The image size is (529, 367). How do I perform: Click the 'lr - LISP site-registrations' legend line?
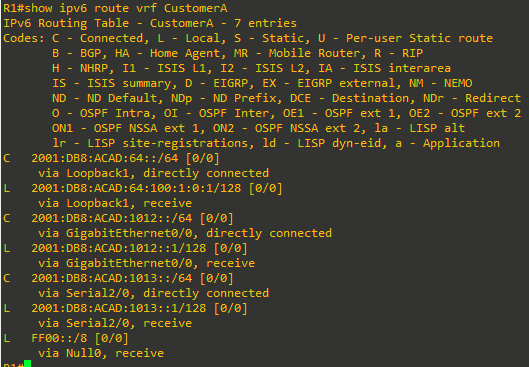pyautogui.click(x=276, y=143)
